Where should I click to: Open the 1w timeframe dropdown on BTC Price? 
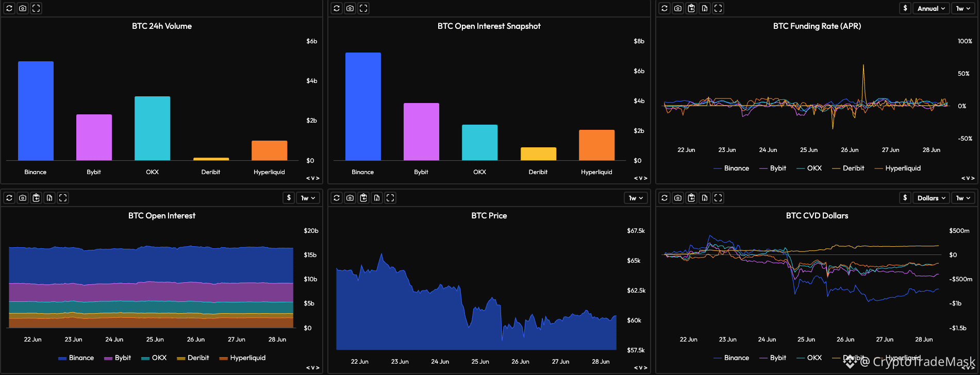636,198
